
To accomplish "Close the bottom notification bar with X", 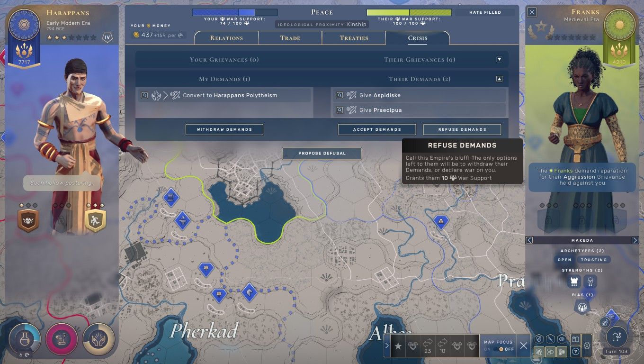I will pyautogui.click(x=524, y=346).
